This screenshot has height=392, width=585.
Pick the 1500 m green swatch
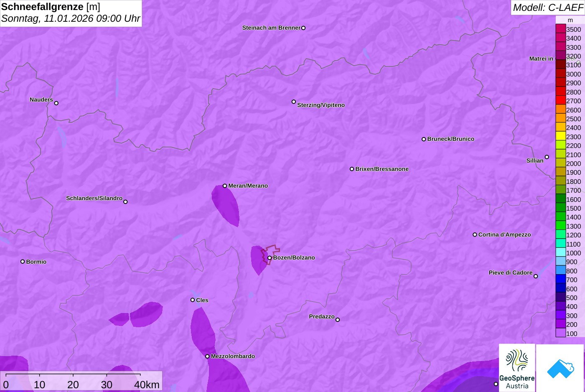tap(561, 208)
